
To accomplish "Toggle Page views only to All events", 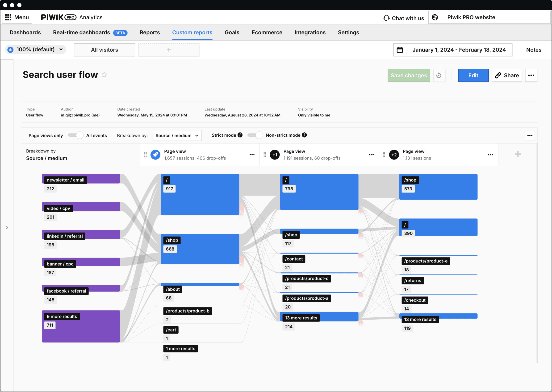I will tap(75, 135).
